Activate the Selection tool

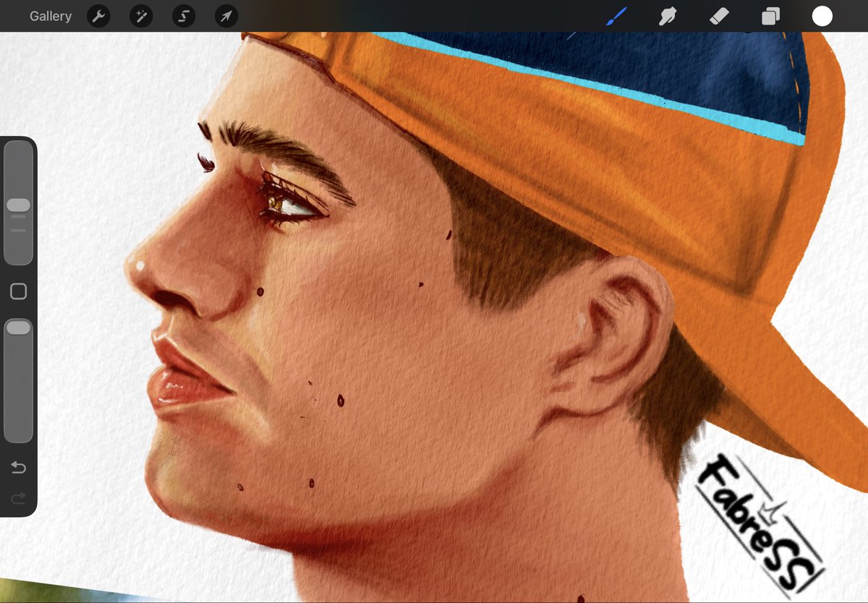184,15
